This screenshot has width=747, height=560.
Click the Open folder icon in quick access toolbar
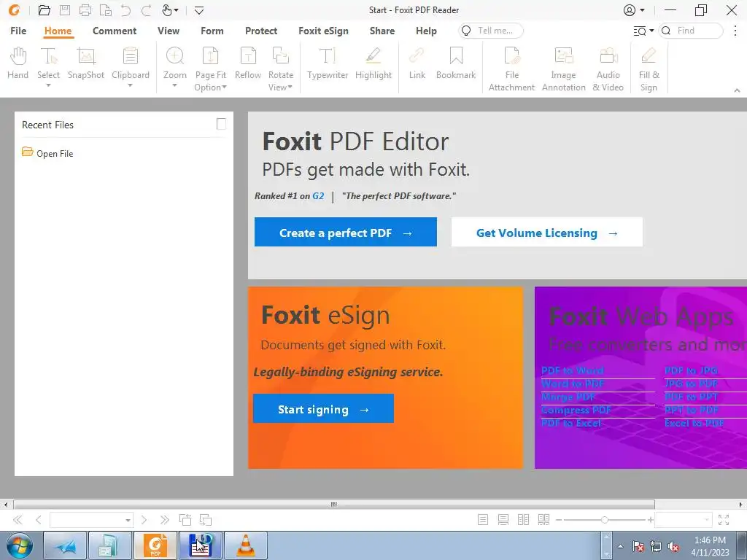point(44,10)
